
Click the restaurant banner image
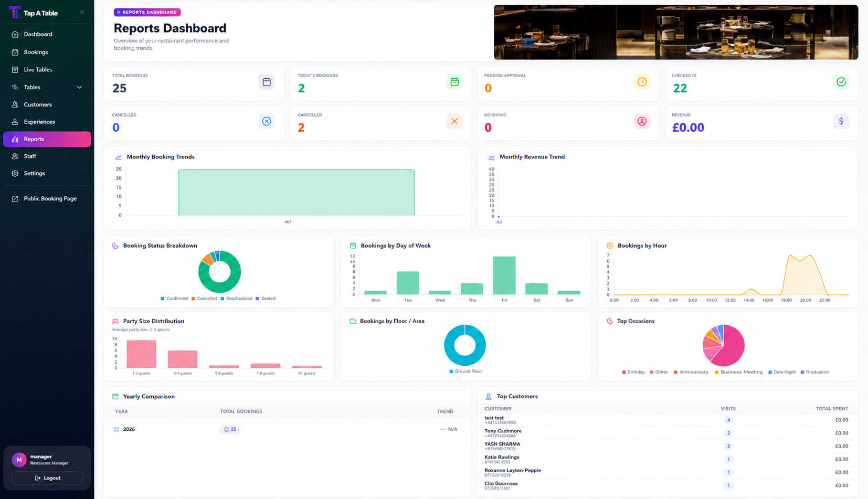click(676, 32)
